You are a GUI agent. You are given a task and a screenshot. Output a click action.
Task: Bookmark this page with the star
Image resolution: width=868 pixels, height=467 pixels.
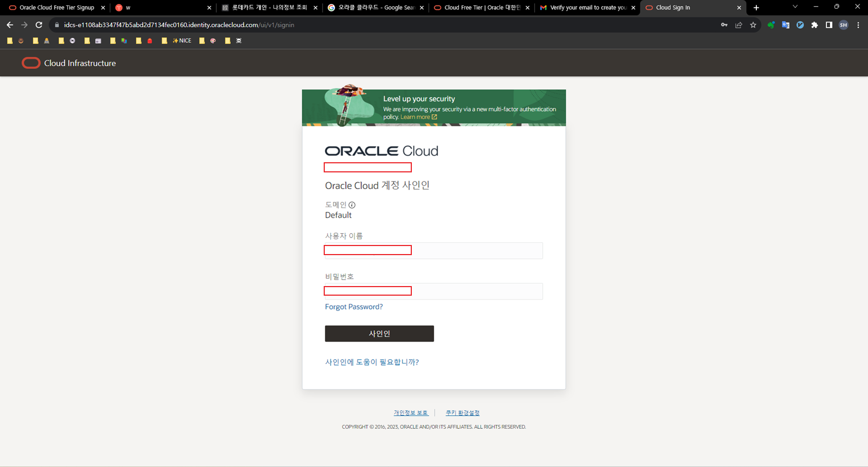[753, 25]
